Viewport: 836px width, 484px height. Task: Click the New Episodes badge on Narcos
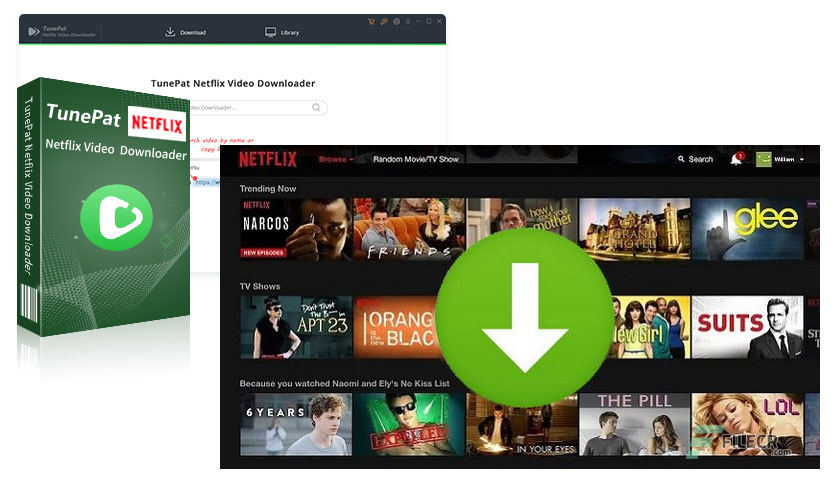263,253
